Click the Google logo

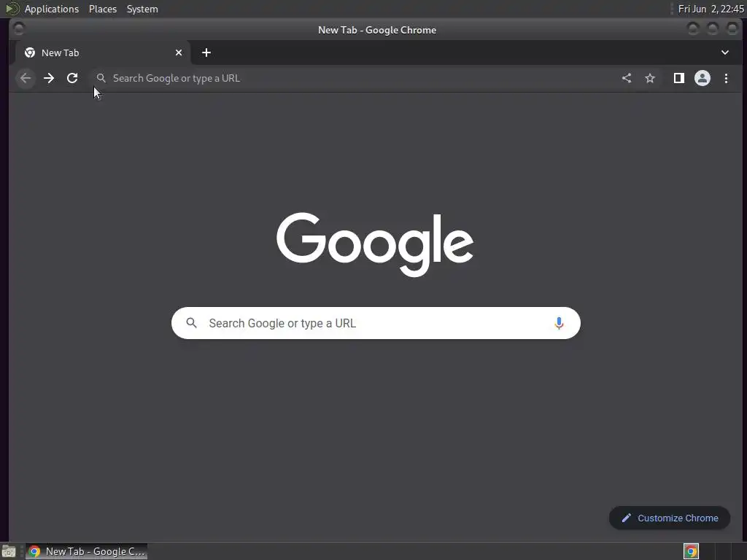(375, 244)
